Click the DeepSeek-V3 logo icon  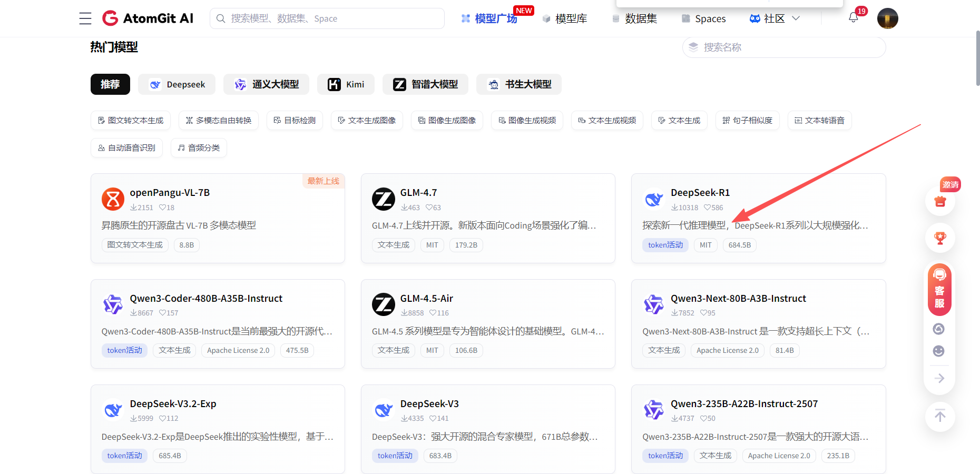click(x=384, y=410)
